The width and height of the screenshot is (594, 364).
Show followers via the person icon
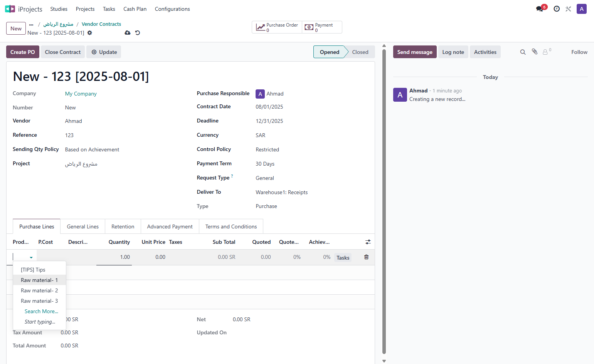coord(547,52)
